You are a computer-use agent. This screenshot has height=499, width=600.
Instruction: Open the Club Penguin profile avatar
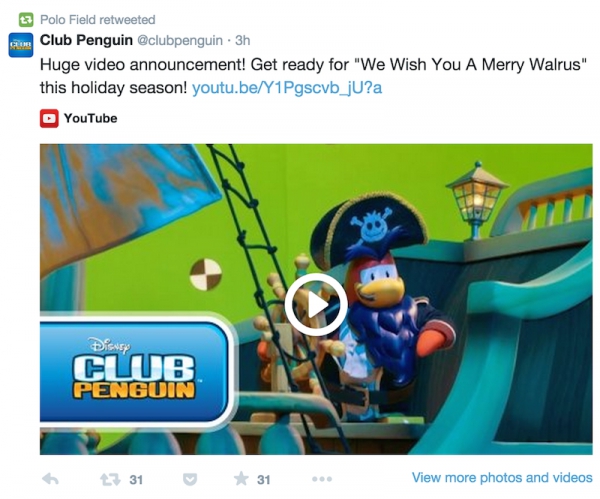click(21, 45)
